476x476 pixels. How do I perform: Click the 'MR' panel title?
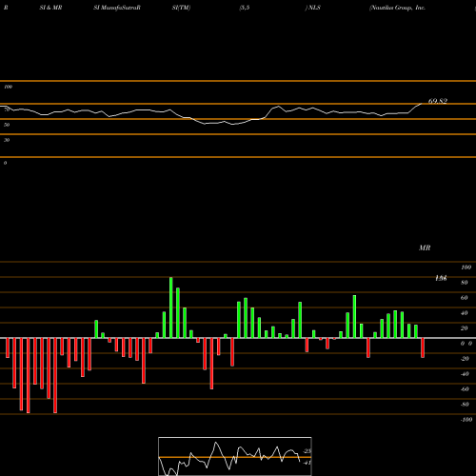pos(425,248)
